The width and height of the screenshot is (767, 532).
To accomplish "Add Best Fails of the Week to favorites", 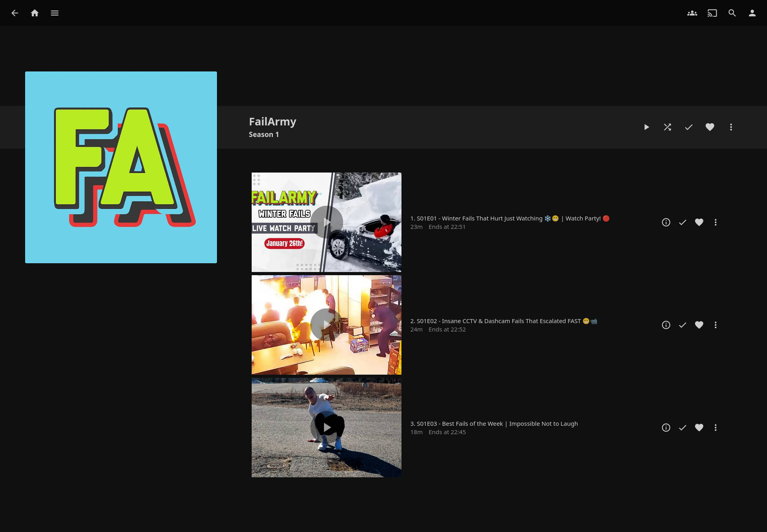I will 699,428.
